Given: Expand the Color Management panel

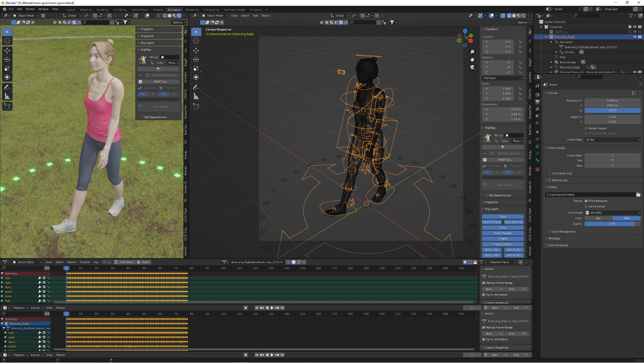Looking at the screenshot, I should [563, 232].
